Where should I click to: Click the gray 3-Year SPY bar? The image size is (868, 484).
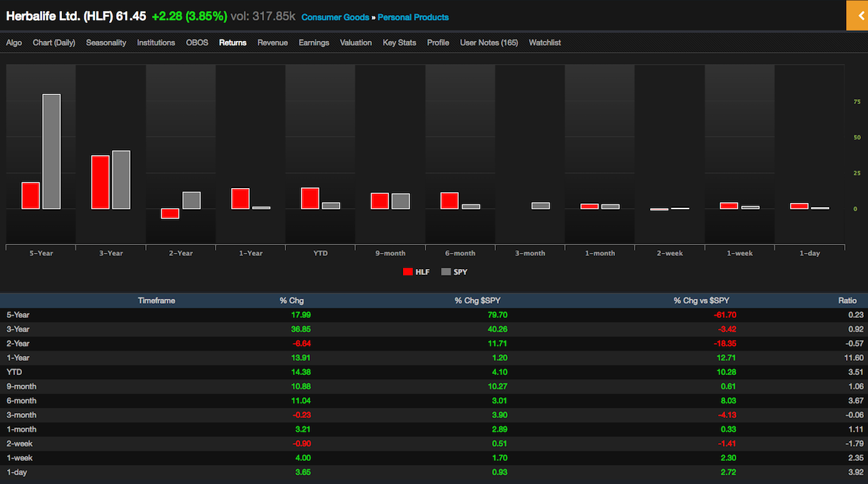pos(121,180)
